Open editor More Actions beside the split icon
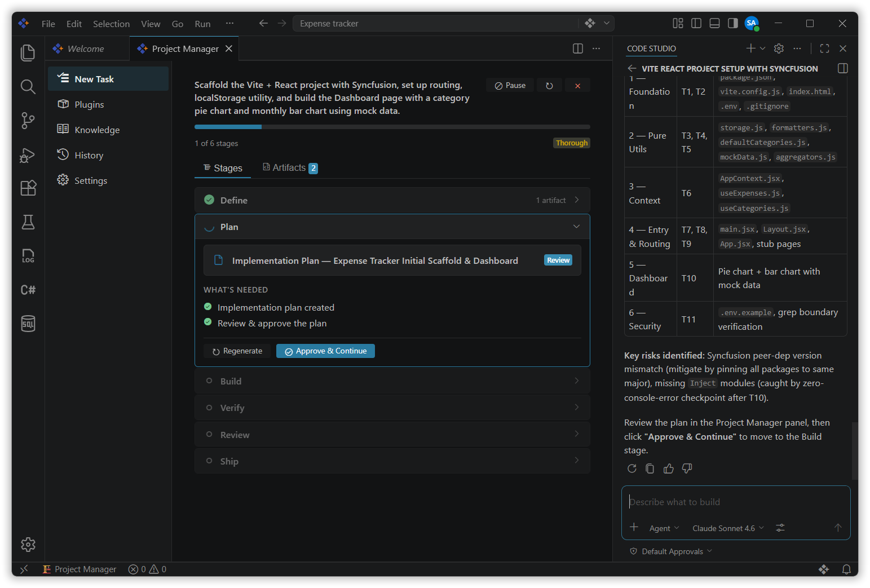870x588 pixels. (596, 48)
